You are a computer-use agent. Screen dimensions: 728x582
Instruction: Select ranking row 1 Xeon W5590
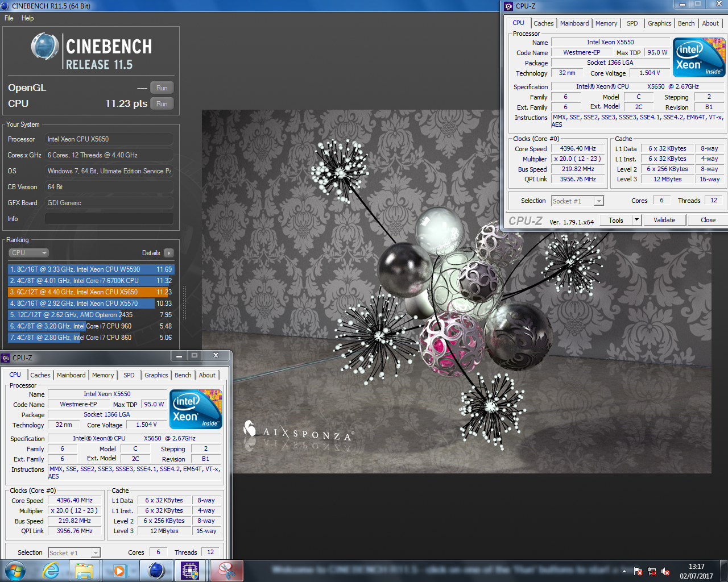[x=91, y=269]
